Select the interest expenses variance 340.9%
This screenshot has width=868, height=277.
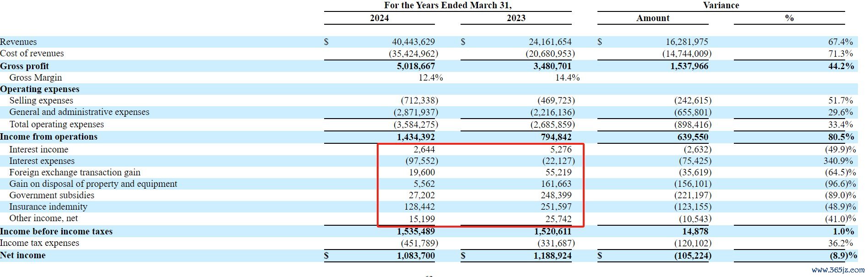pos(838,161)
